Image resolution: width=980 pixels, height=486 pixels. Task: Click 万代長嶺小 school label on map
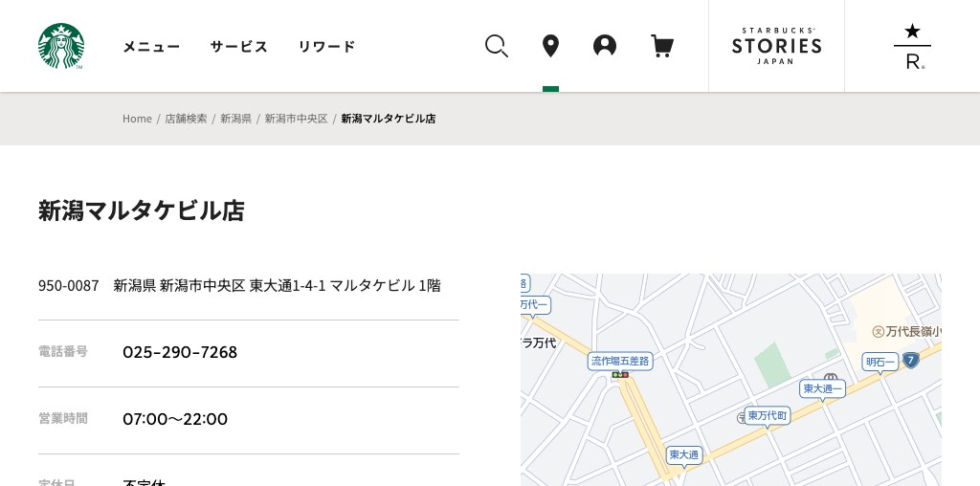pyautogui.click(x=907, y=332)
